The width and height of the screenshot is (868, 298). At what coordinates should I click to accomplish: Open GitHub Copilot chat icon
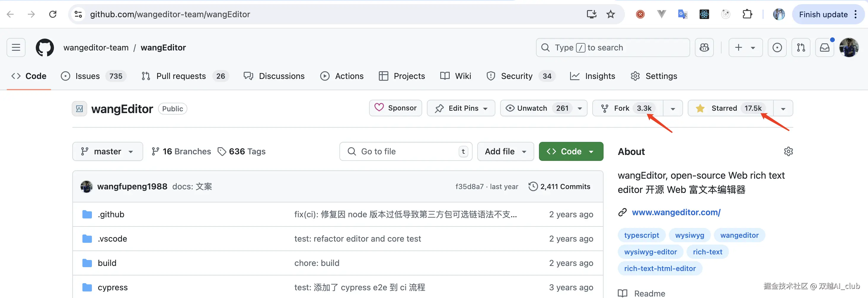click(704, 47)
